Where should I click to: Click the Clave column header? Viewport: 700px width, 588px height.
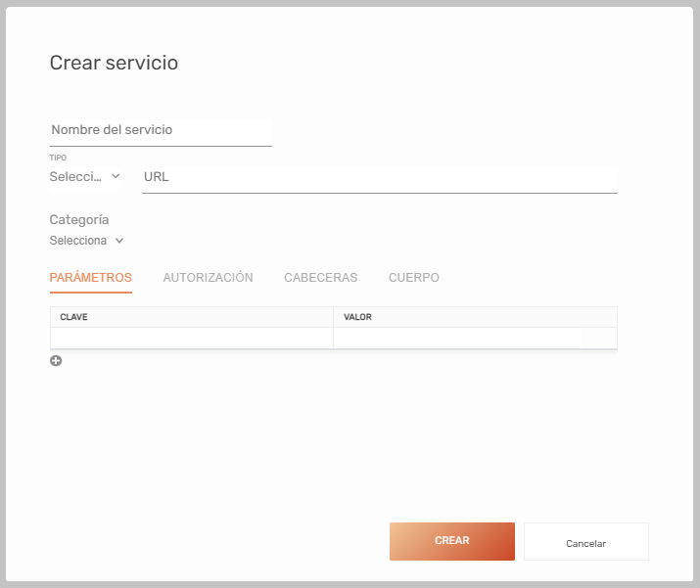[x=192, y=317]
